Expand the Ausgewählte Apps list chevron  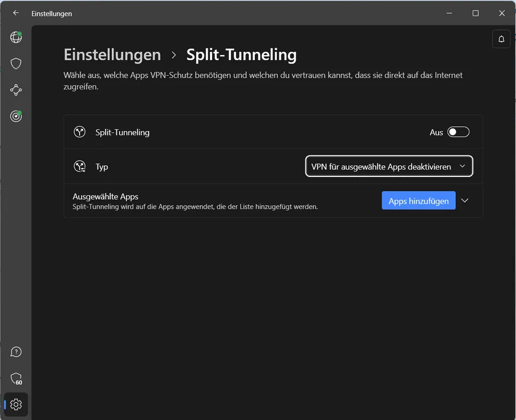coord(465,200)
